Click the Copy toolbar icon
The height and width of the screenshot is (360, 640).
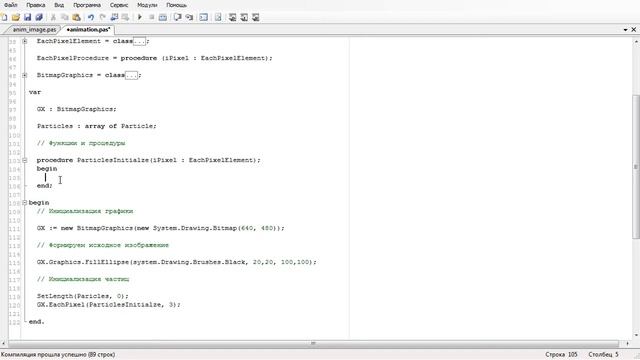coord(64,17)
